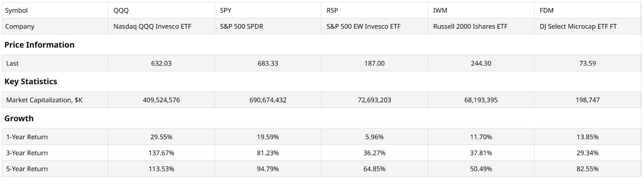Click the 3-Year Return row label
Viewport: 644px width, 181px height.
click(27, 153)
